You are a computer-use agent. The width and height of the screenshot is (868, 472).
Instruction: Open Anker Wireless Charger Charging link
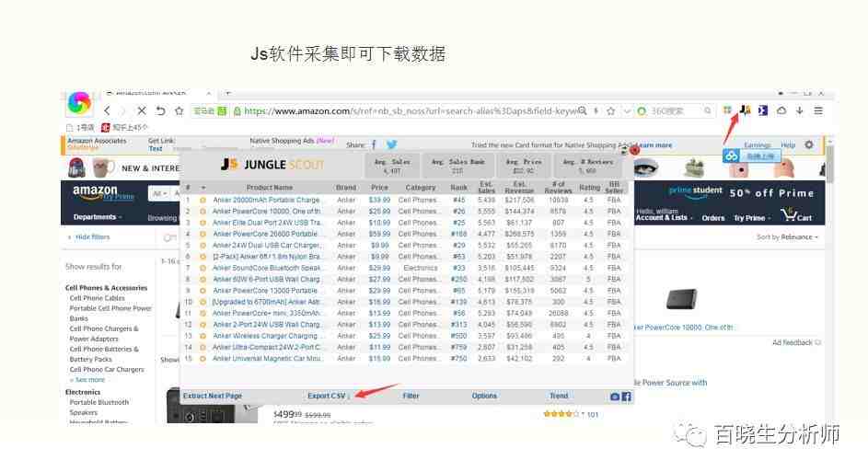click(265, 336)
